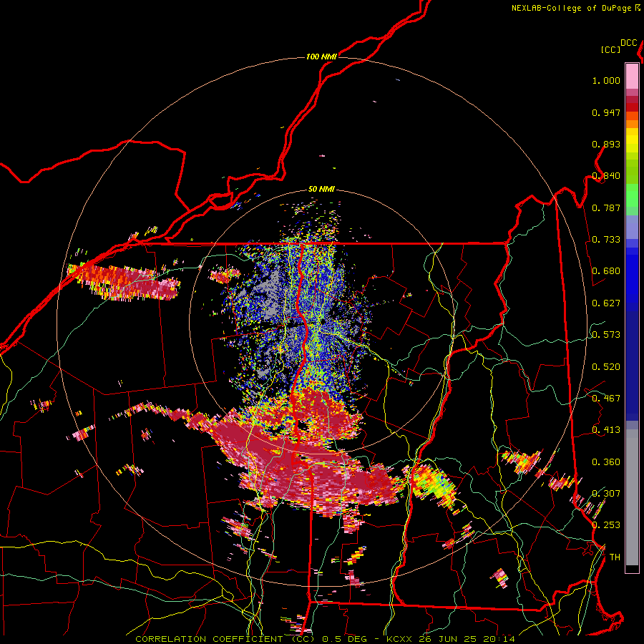Pick the gray lower color bar segment
644x644 pixels.
pos(632,497)
